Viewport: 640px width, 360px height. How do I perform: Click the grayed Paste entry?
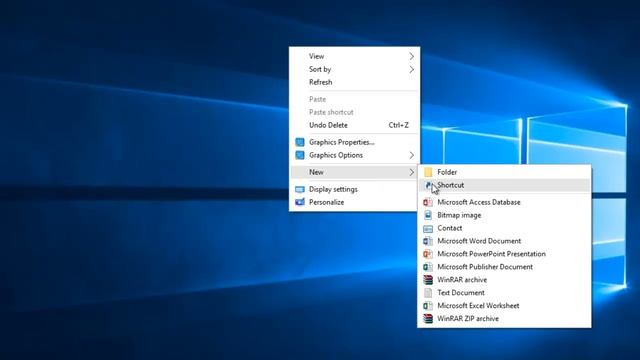point(354,99)
